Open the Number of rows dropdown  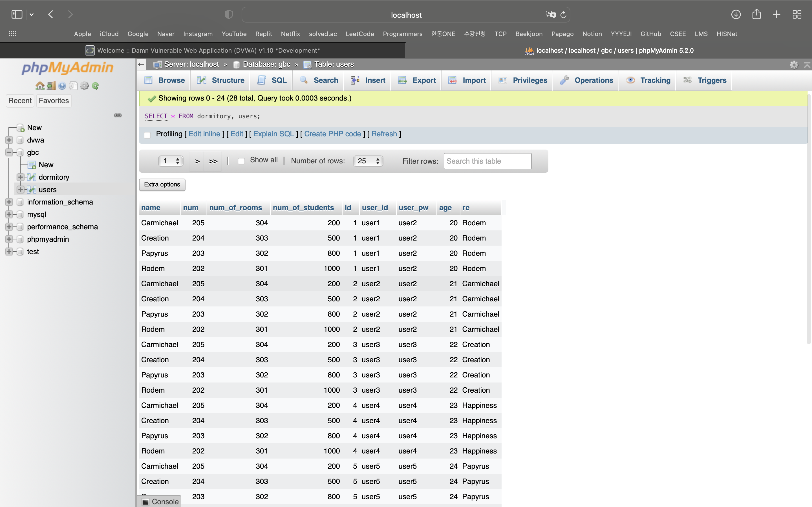pos(368,161)
